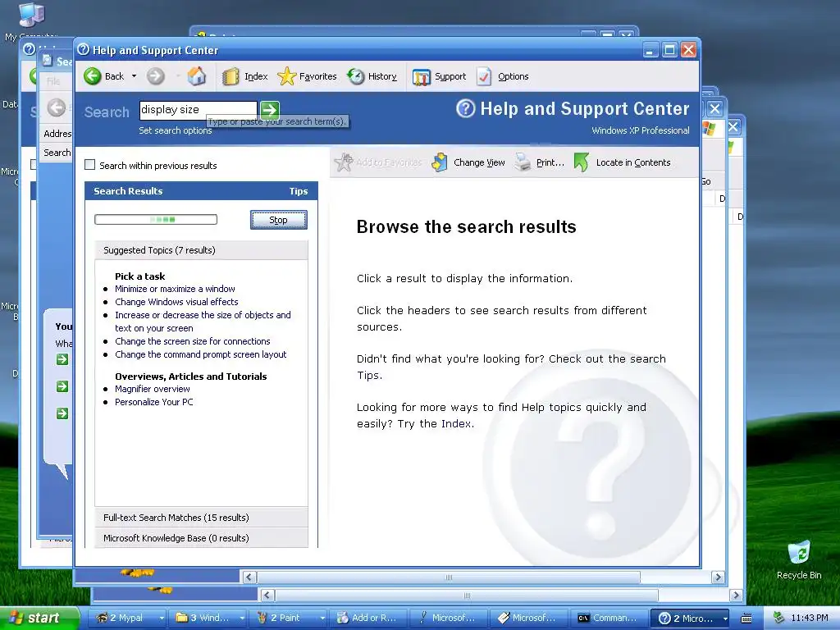Click second green arrow in background window balloon
The width and height of the screenshot is (840, 630).
coord(62,386)
